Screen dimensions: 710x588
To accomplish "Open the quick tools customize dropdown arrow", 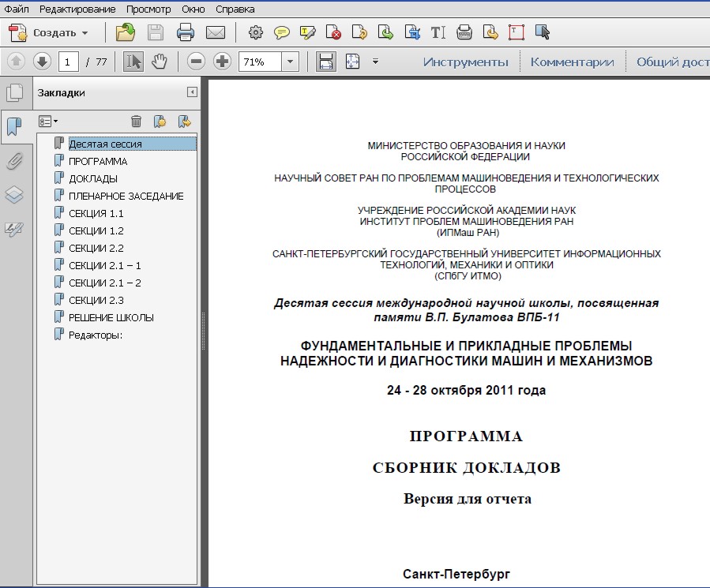I will coord(375,61).
